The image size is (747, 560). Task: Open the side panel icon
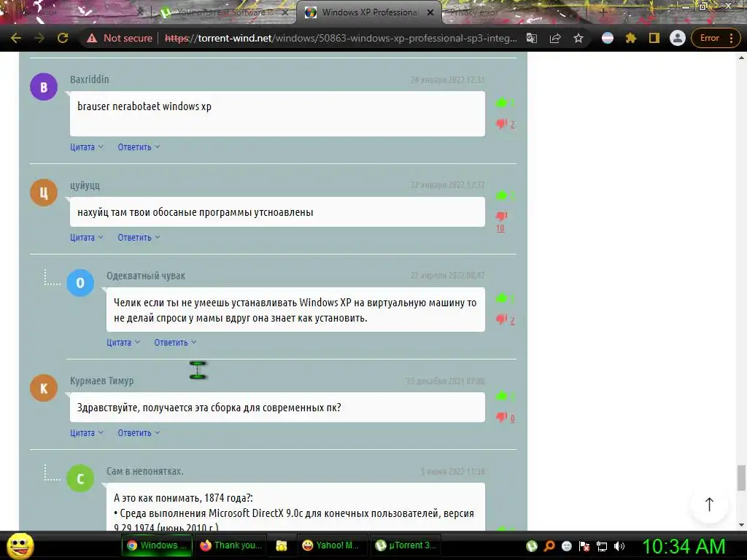654,38
